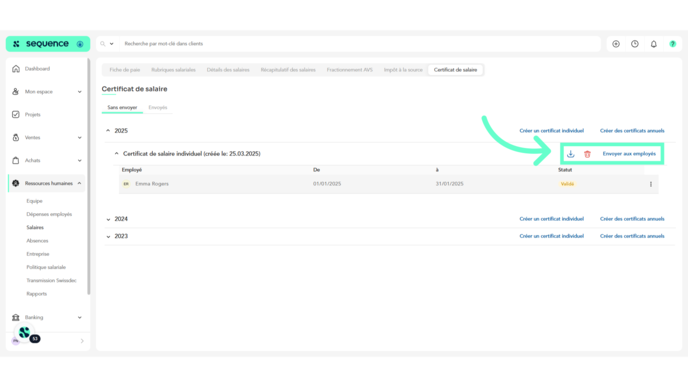The height and width of the screenshot is (387, 688).
Task: Switch to the Récapitulatif des salaires tab
Action: (x=288, y=70)
